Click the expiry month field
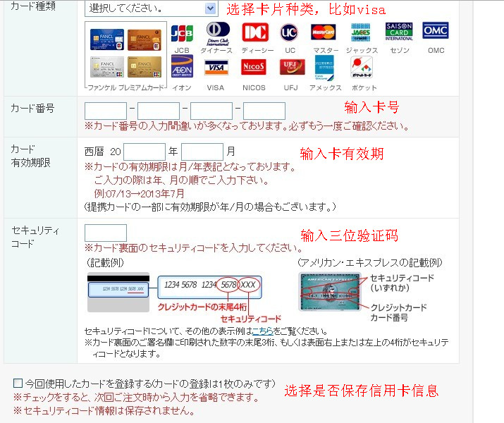The image size is (504, 423). click(x=202, y=152)
